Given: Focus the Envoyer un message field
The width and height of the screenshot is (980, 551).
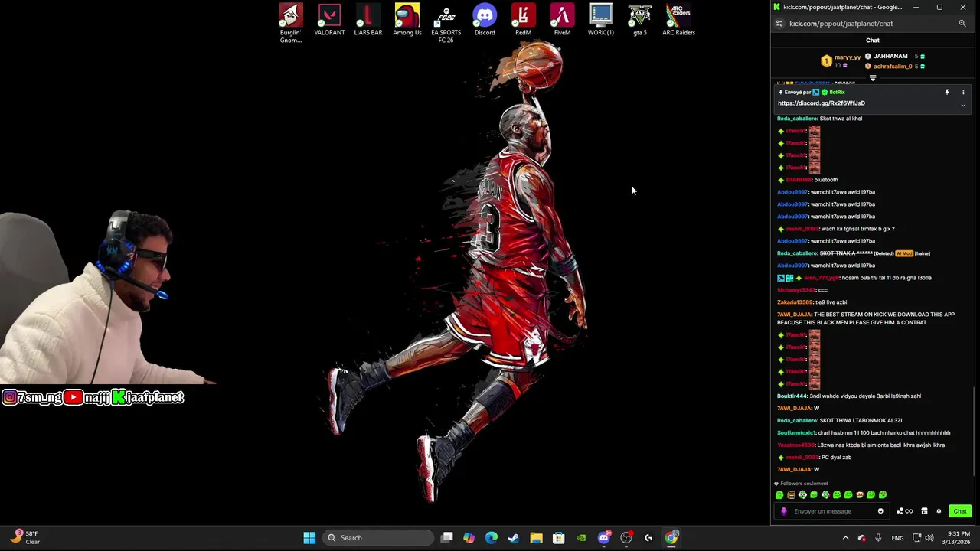Looking at the screenshot, I should point(832,511).
